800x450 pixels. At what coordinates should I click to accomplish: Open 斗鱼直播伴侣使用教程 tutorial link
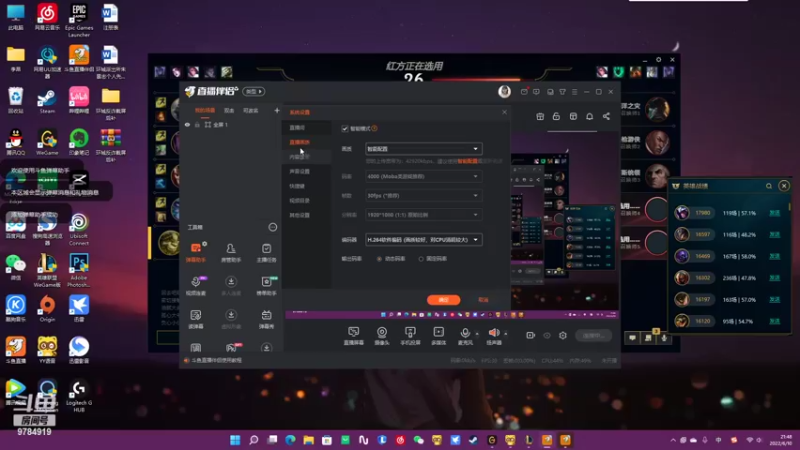pyautogui.click(x=216, y=361)
